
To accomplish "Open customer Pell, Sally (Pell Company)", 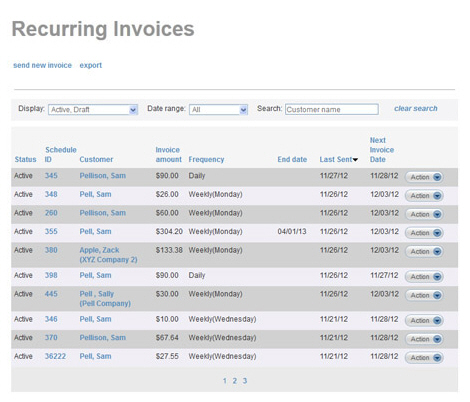I will point(105,299).
